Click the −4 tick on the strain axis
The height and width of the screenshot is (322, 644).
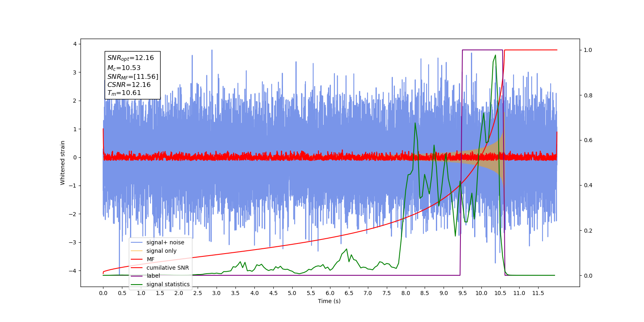coord(72,271)
